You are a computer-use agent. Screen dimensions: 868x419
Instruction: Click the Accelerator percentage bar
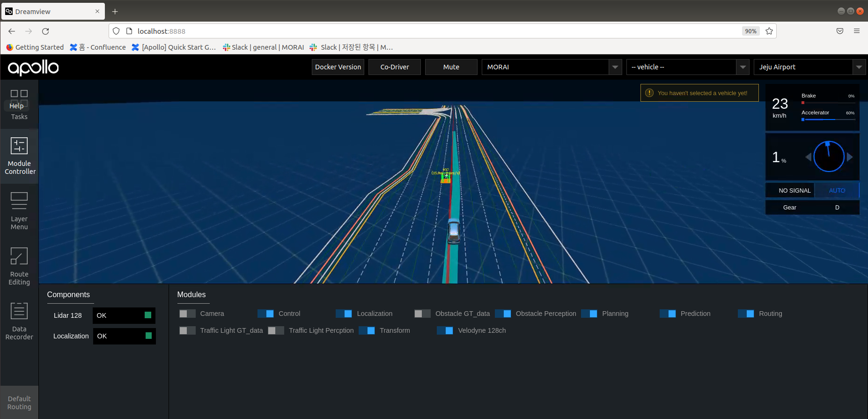click(x=828, y=120)
